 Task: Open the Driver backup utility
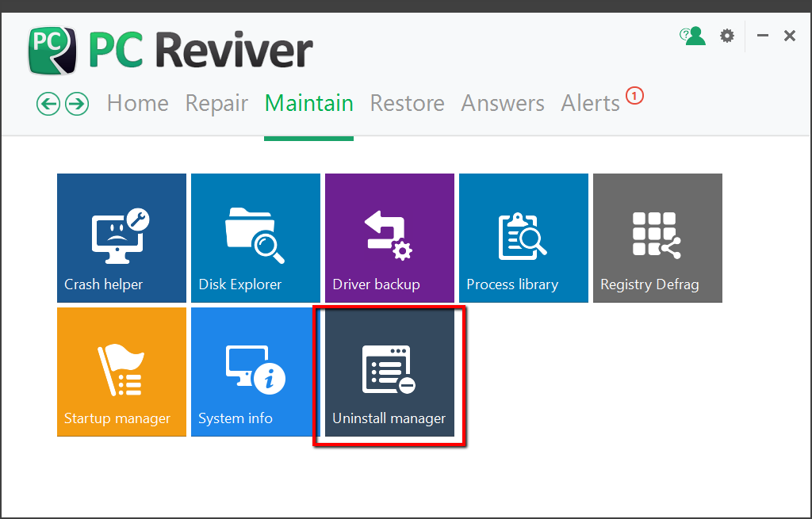click(x=389, y=238)
